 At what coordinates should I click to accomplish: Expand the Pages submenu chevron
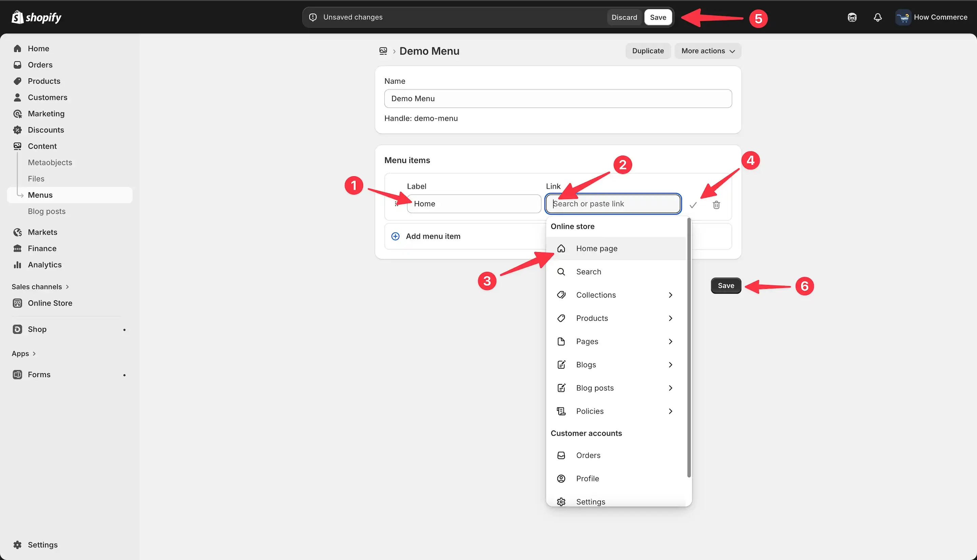670,342
